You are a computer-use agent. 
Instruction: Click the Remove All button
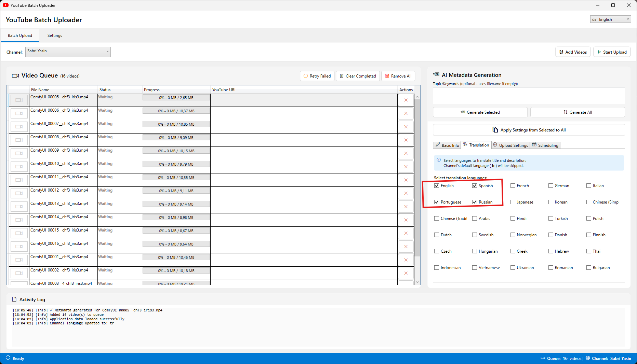pyautogui.click(x=398, y=76)
